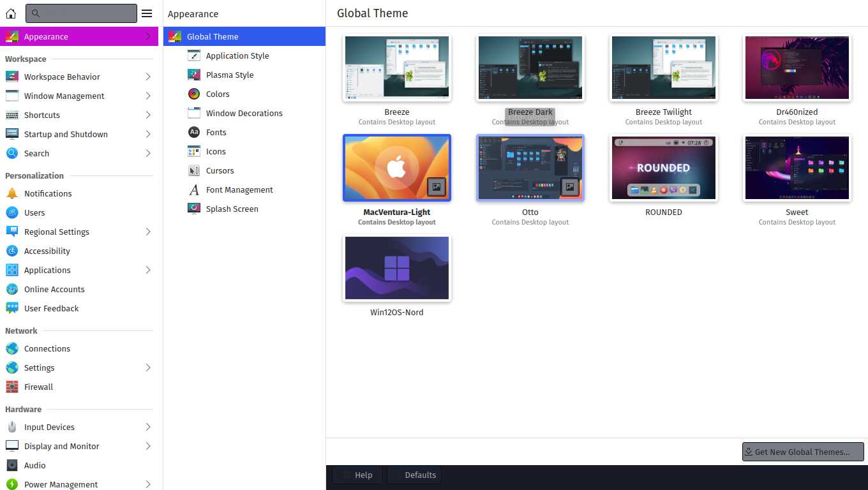Click the Font Management letter A icon
Image resolution: width=868 pixels, height=490 pixels.
(194, 189)
